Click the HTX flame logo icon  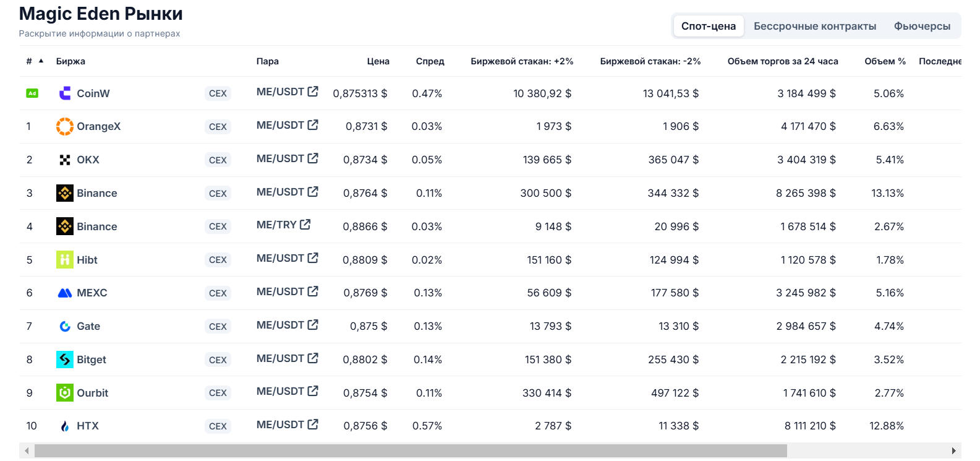click(64, 426)
